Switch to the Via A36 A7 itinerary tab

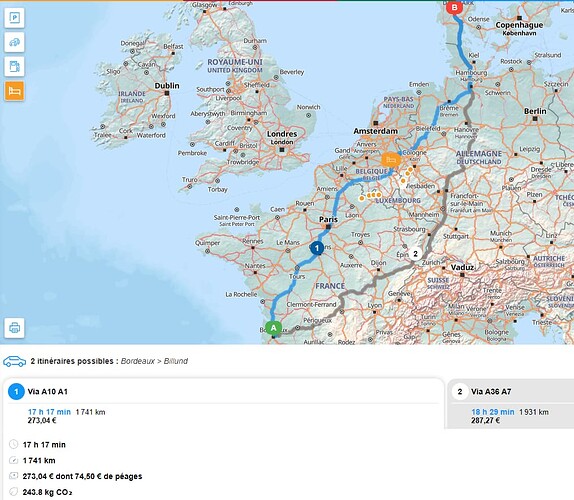tap(511, 392)
